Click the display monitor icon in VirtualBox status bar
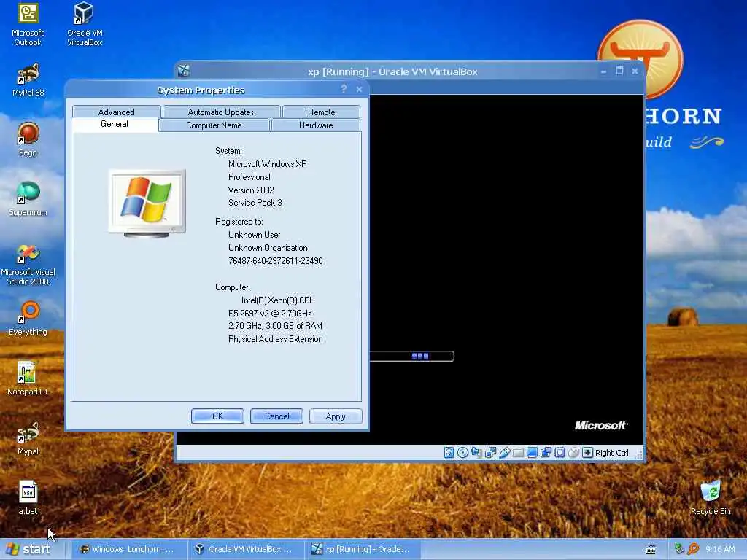 (532, 452)
